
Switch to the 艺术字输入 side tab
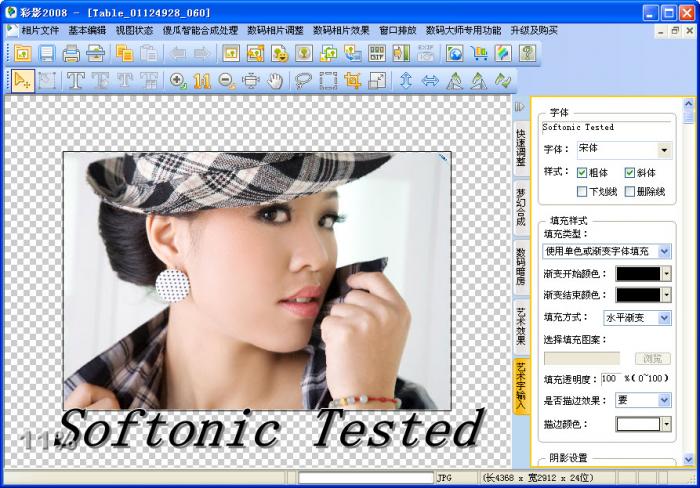pyautogui.click(x=521, y=386)
